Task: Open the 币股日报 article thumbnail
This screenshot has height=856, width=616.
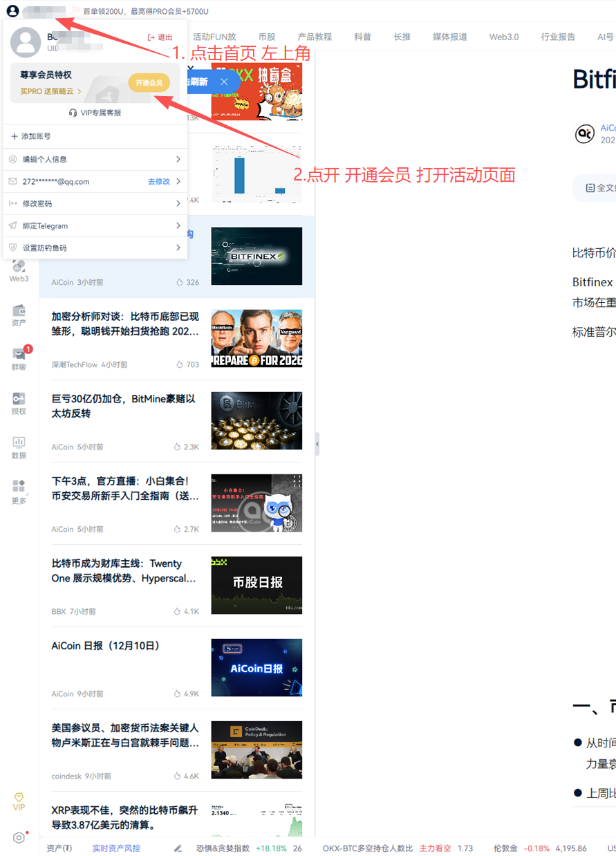Action: point(256,584)
